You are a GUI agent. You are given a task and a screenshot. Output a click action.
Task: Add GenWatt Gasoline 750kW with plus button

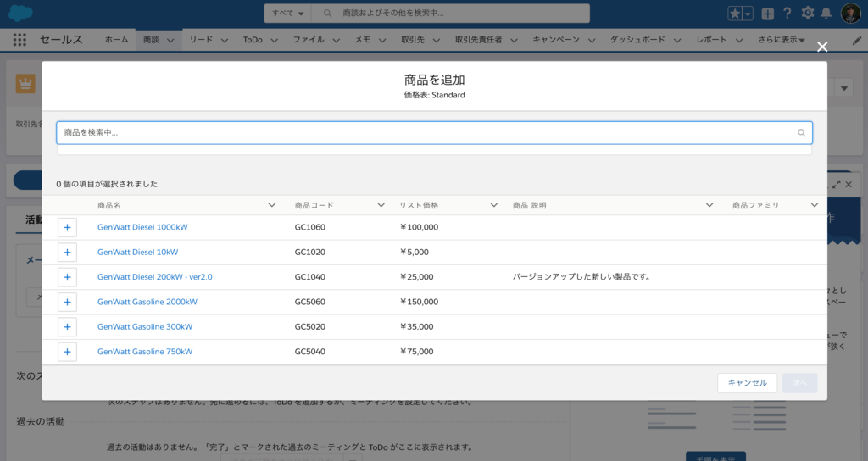[67, 352]
